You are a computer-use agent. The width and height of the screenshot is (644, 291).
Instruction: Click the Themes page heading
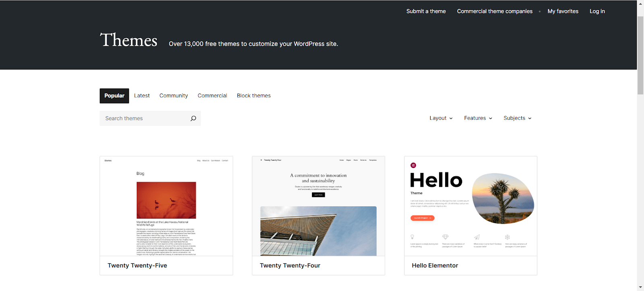[128, 40]
